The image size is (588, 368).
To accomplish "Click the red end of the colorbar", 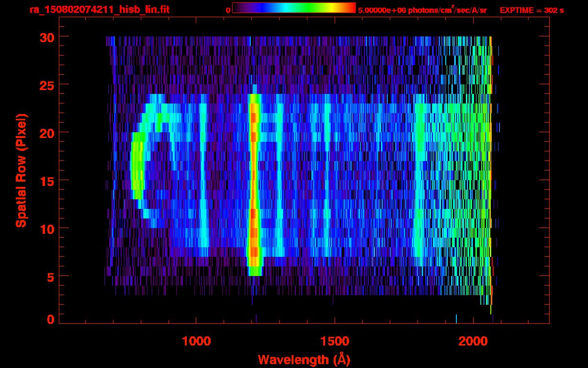I will 347,8.
